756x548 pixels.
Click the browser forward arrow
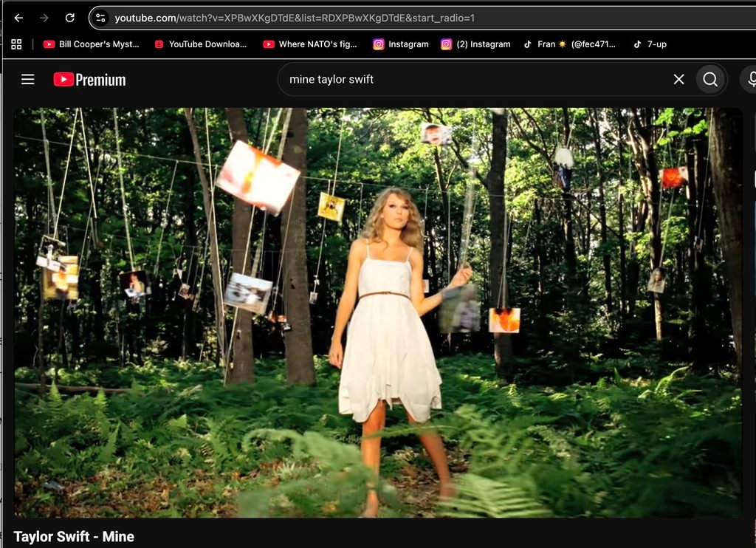[x=44, y=18]
